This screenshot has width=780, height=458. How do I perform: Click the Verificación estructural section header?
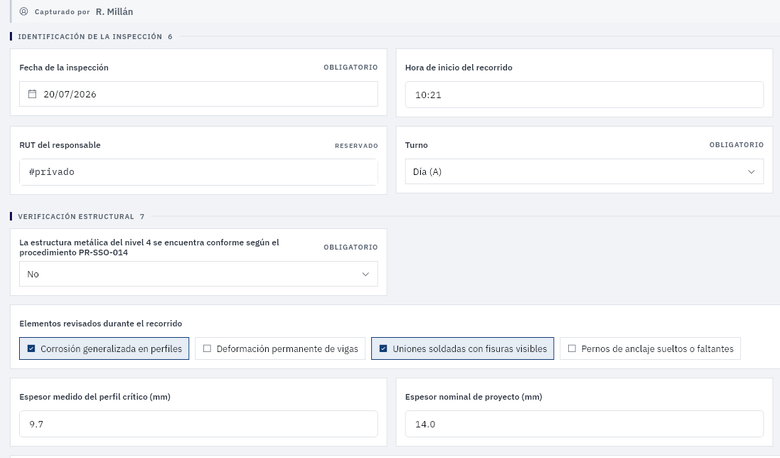(76, 216)
